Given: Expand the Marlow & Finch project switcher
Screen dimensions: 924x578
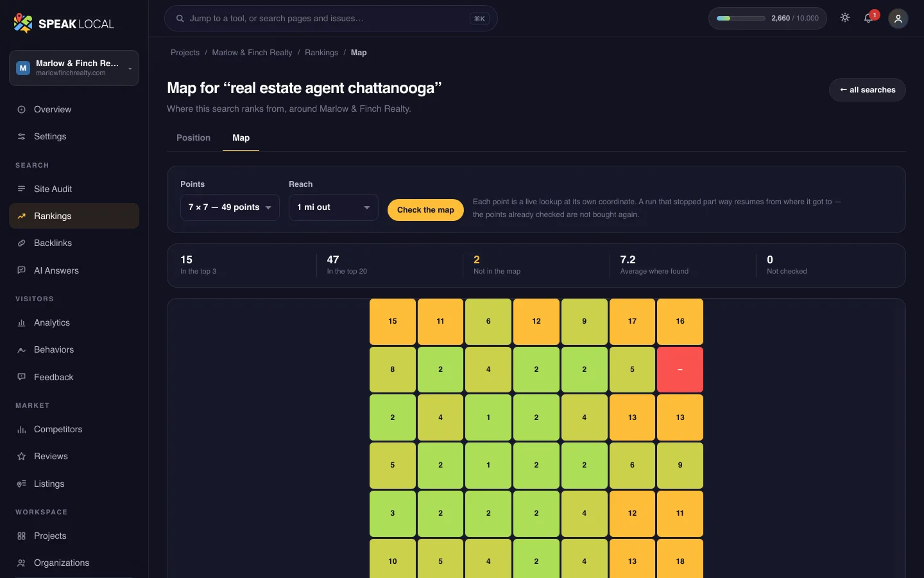Looking at the screenshot, I should tap(74, 68).
